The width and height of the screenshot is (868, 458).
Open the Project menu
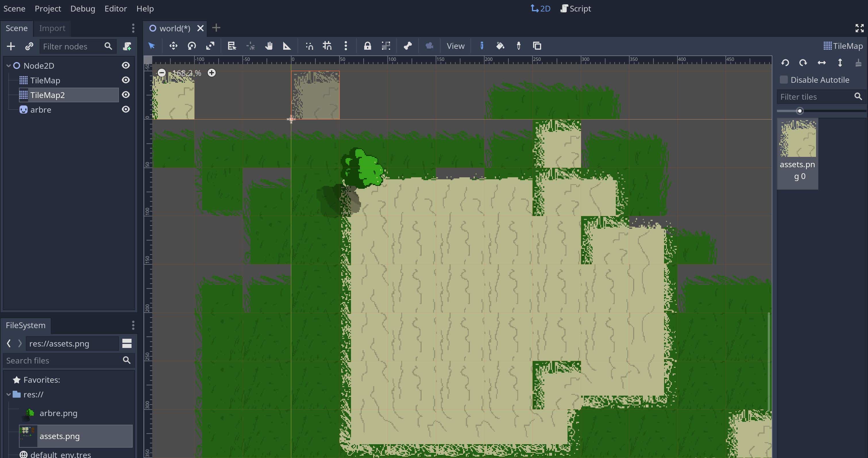pos(48,8)
